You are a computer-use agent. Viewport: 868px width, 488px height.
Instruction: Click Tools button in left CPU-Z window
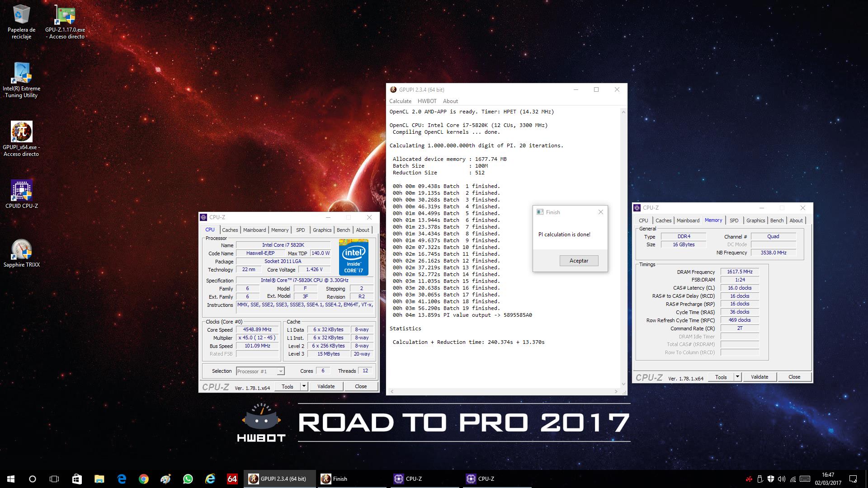[x=288, y=386]
